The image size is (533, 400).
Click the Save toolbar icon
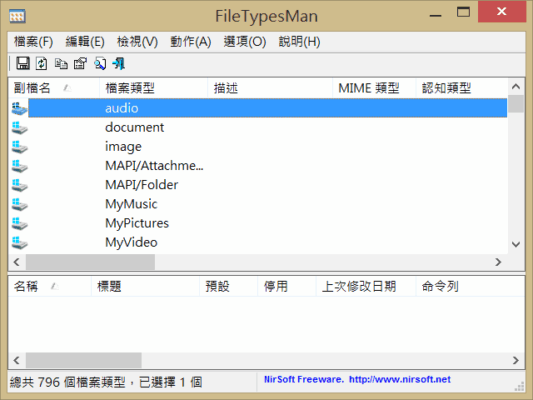click(x=23, y=64)
